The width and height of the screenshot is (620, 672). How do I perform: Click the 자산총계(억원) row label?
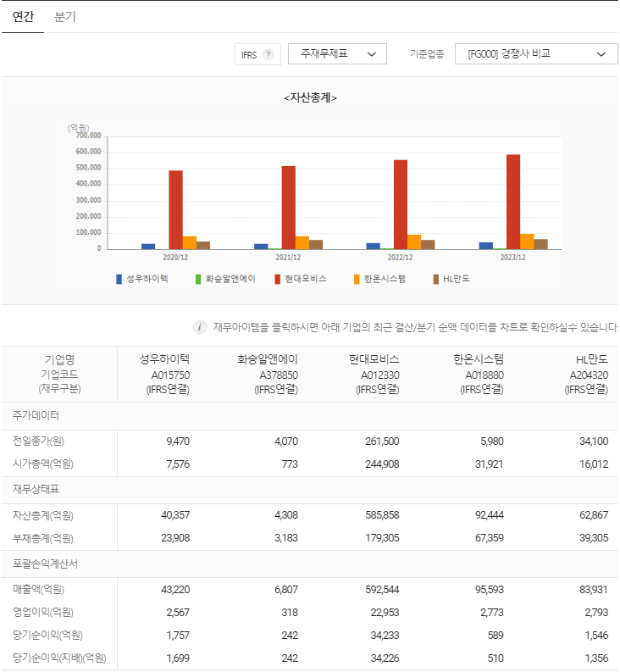[43, 515]
